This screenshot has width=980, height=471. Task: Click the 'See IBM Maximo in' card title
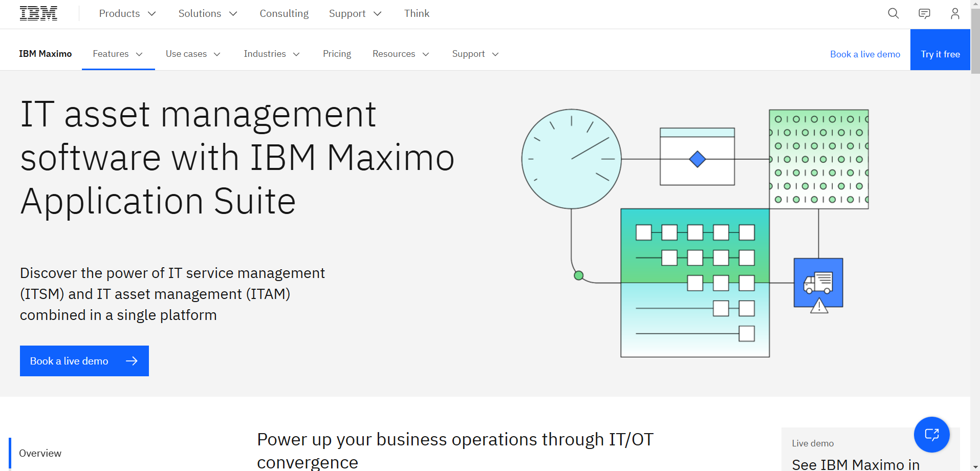[x=856, y=464]
